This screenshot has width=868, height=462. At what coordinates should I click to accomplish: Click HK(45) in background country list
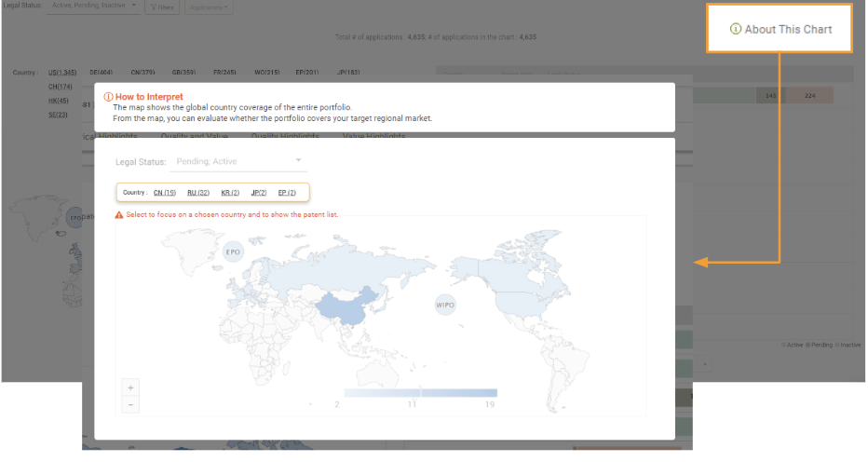pos(58,102)
